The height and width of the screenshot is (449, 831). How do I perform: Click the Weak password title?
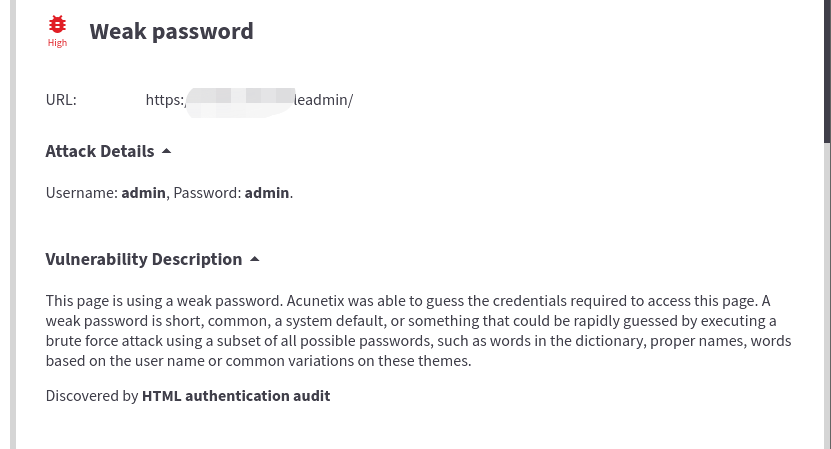tap(171, 31)
